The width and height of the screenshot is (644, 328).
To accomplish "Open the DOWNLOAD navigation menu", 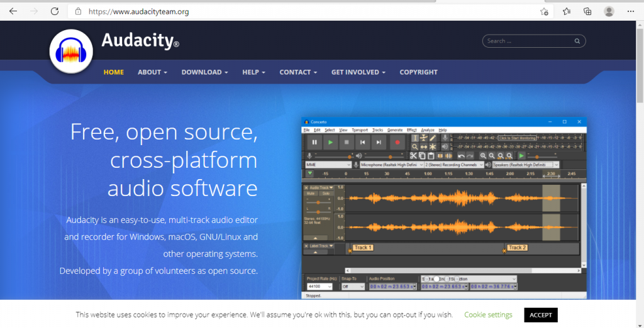I will pyautogui.click(x=204, y=72).
